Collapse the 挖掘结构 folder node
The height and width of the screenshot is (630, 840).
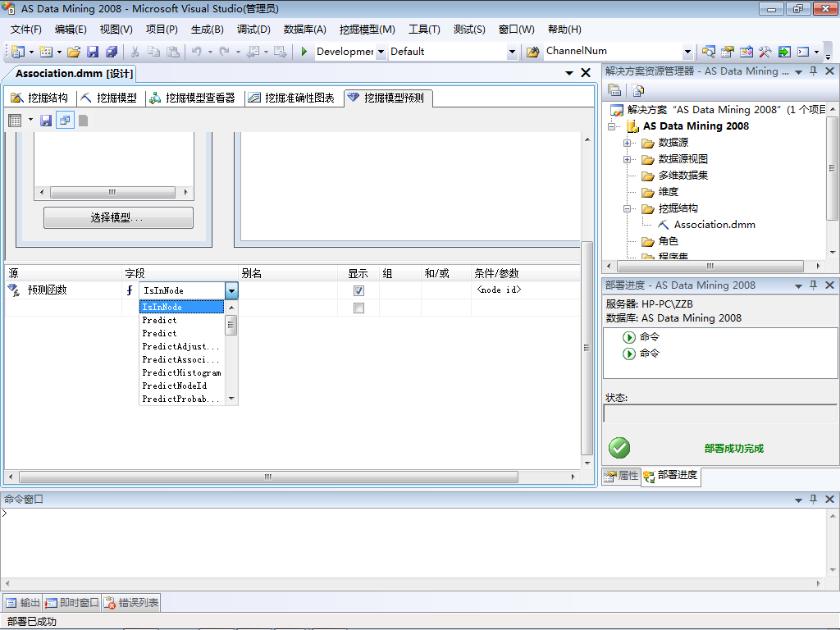point(627,209)
